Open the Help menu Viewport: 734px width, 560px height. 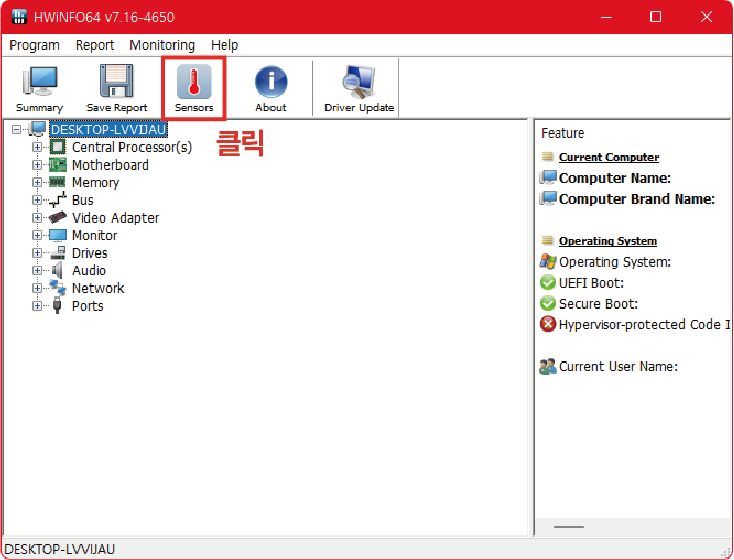click(224, 45)
